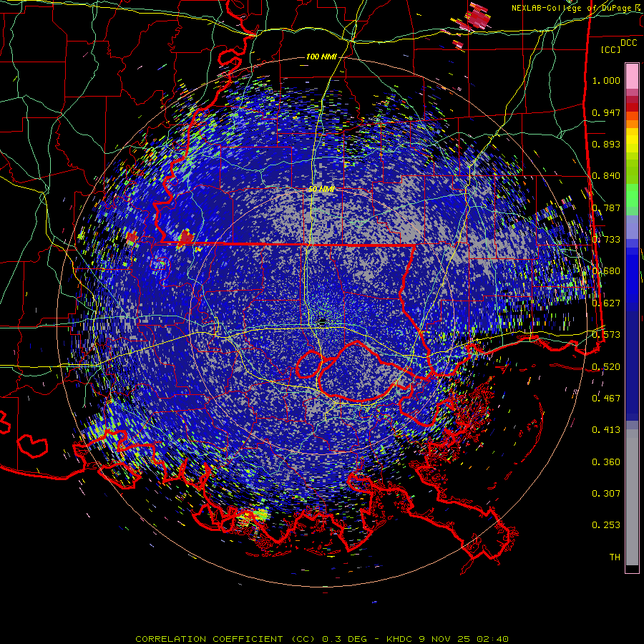This screenshot has height=644, width=644.
Task: Click the 0.893 color scale value
Action: [606, 144]
